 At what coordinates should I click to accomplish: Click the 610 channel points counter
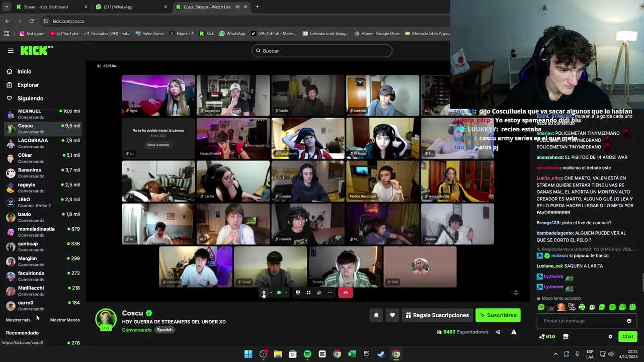[x=547, y=336]
